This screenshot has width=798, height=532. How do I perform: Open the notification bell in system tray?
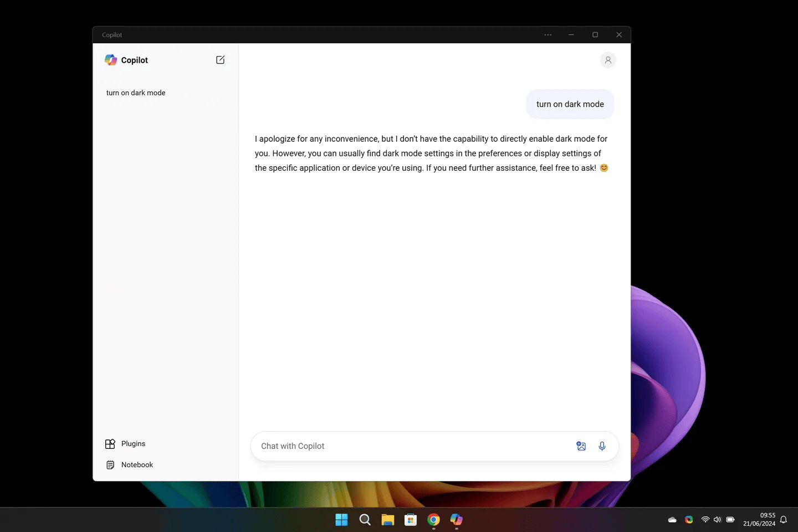tap(784, 520)
